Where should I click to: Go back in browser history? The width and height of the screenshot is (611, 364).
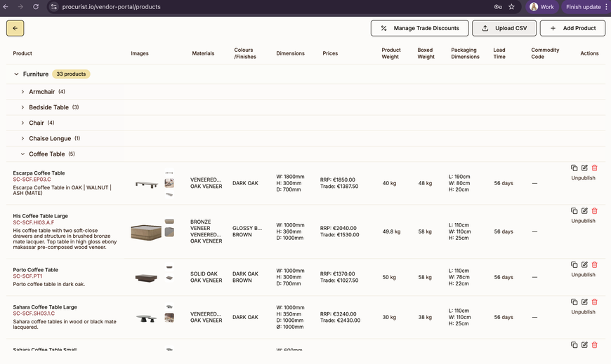pos(6,6)
